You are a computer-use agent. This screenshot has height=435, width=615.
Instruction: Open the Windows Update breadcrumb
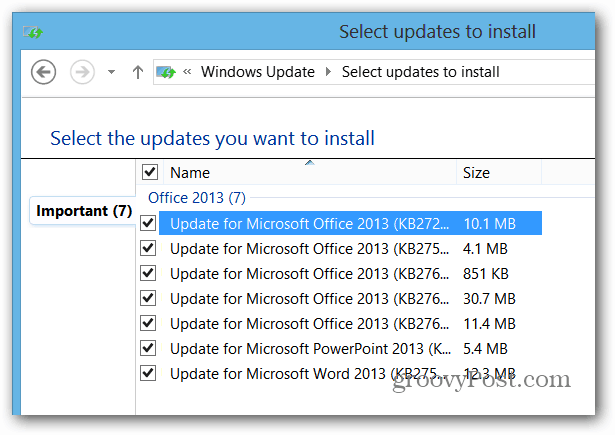pos(258,72)
